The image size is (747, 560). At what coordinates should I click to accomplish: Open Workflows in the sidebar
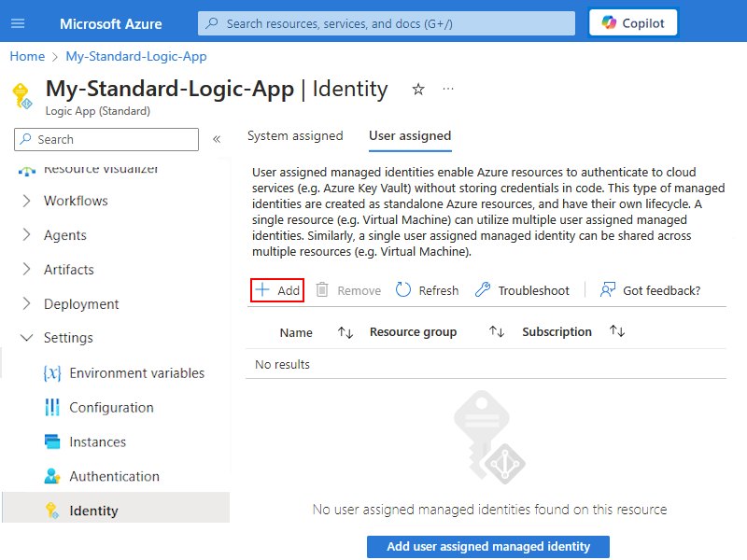(76, 201)
